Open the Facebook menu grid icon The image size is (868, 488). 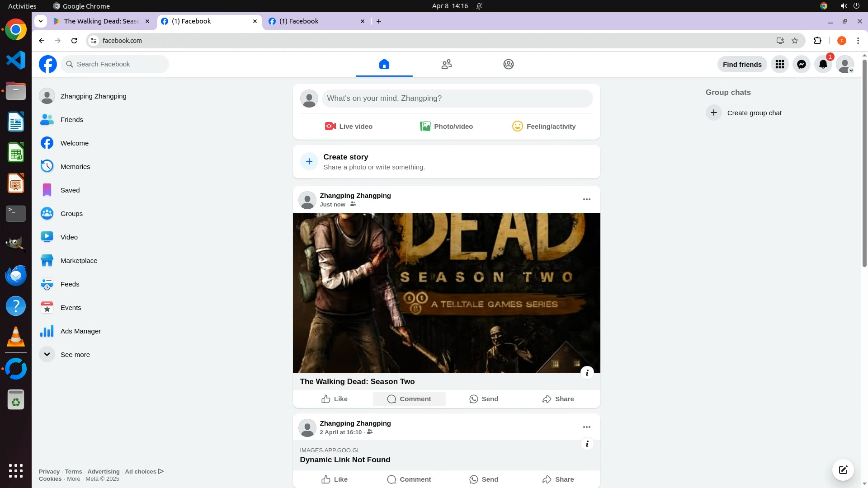click(779, 64)
